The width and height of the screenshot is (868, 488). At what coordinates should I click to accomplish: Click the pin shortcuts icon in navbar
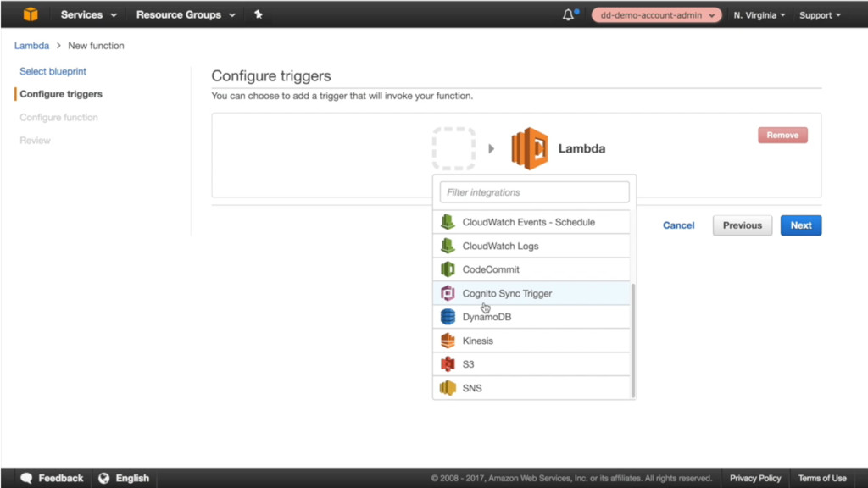259,14
